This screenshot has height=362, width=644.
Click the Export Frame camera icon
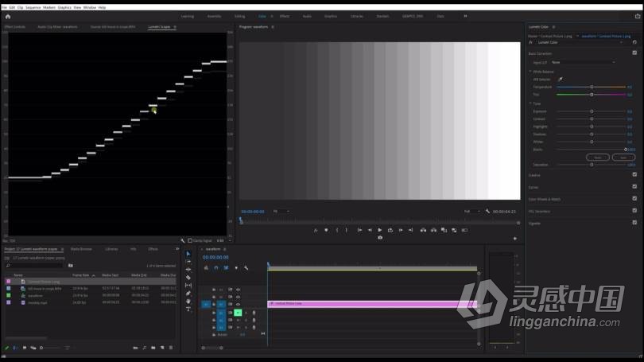pos(380,238)
